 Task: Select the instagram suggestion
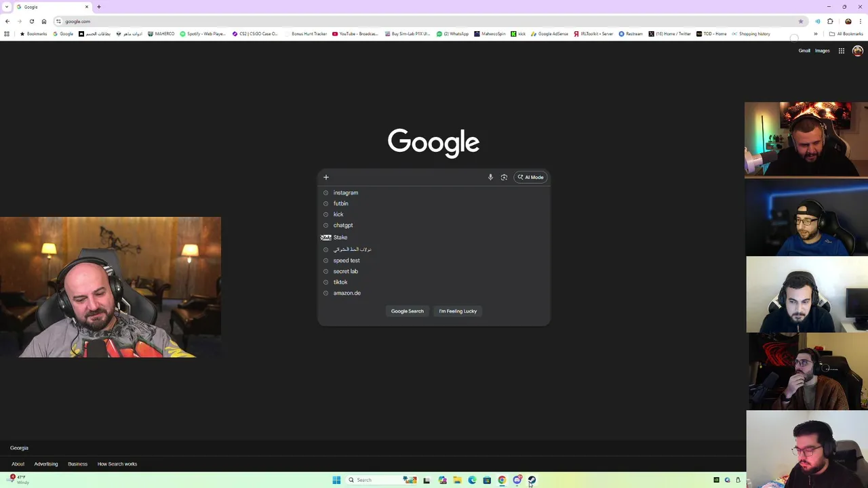point(434,192)
